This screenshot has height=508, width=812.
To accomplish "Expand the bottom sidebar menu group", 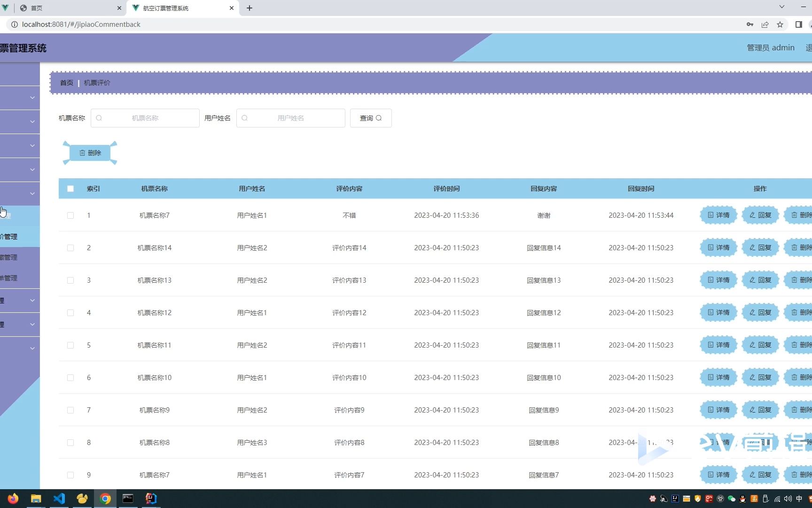I will point(32,348).
